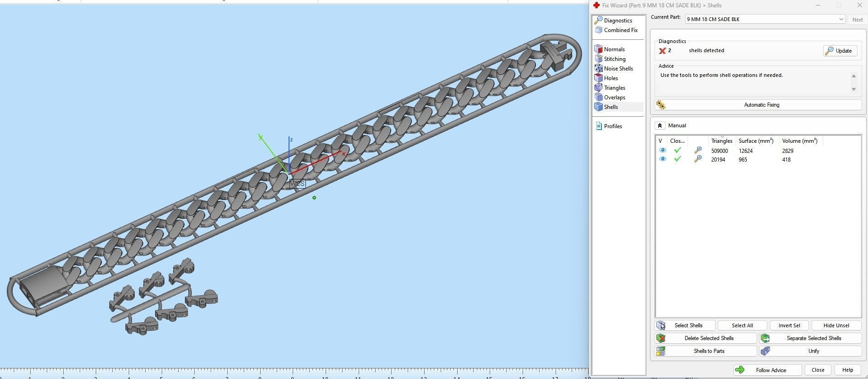Click the Update diagnostics button
Image resolution: width=868 pixels, height=379 pixels.
coord(839,51)
